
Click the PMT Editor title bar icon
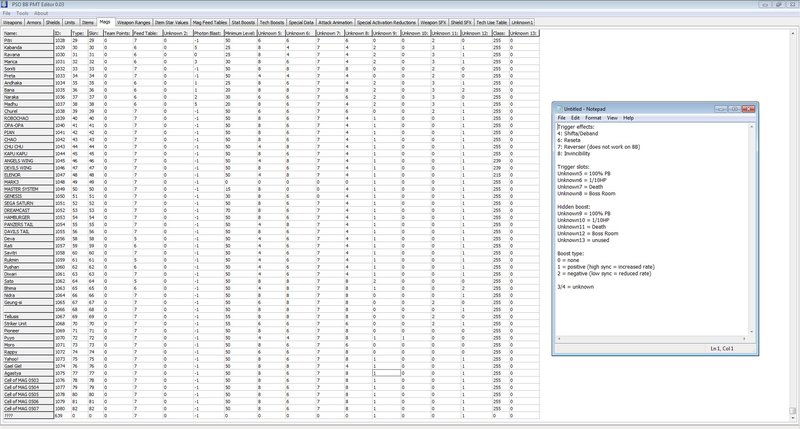pyautogui.click(x=5, y=5)
